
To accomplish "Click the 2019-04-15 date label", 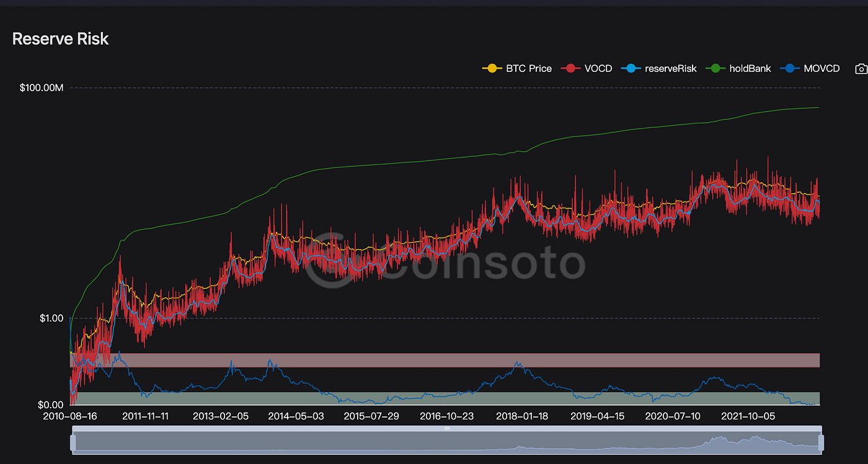I will pos(598,416).
